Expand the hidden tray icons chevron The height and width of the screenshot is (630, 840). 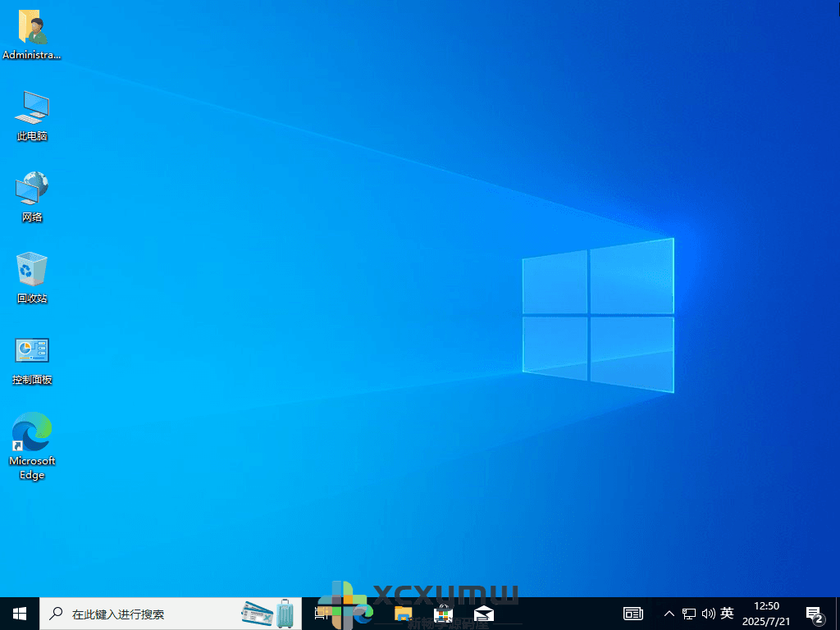669,613
